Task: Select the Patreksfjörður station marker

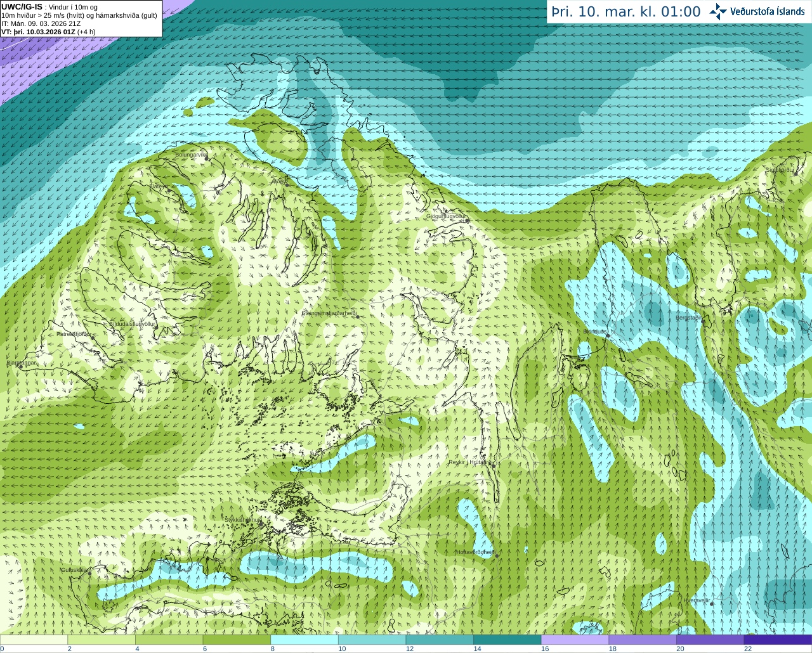Action: (x=93, y=337)
